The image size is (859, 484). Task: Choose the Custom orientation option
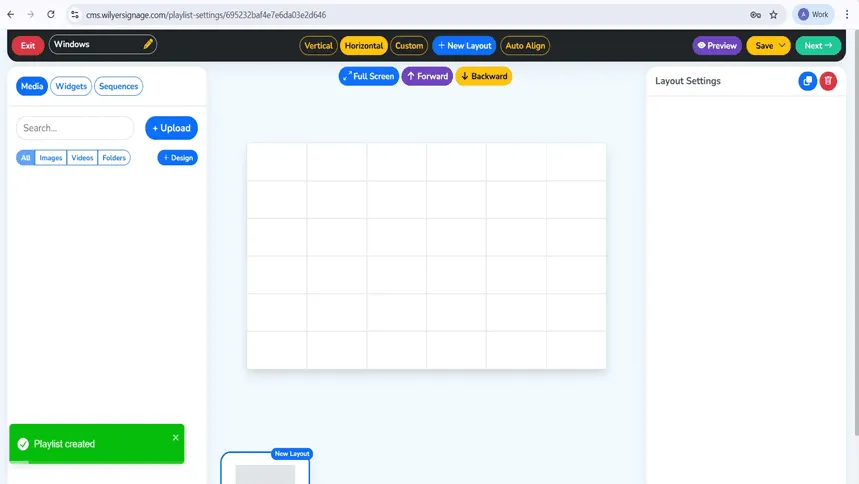pos(409,45)
